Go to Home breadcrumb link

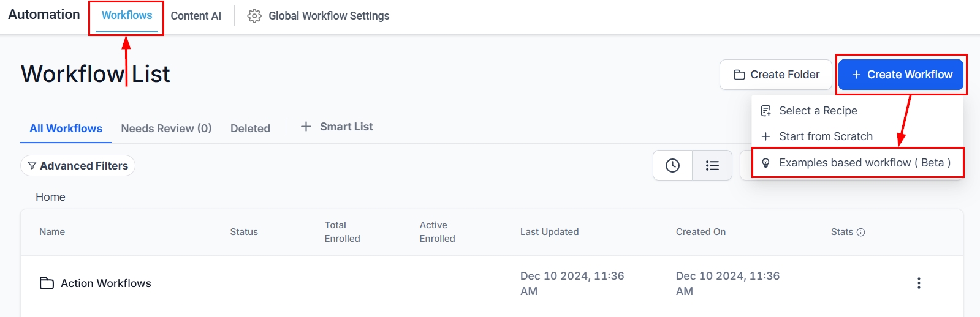tap(50, 197)
